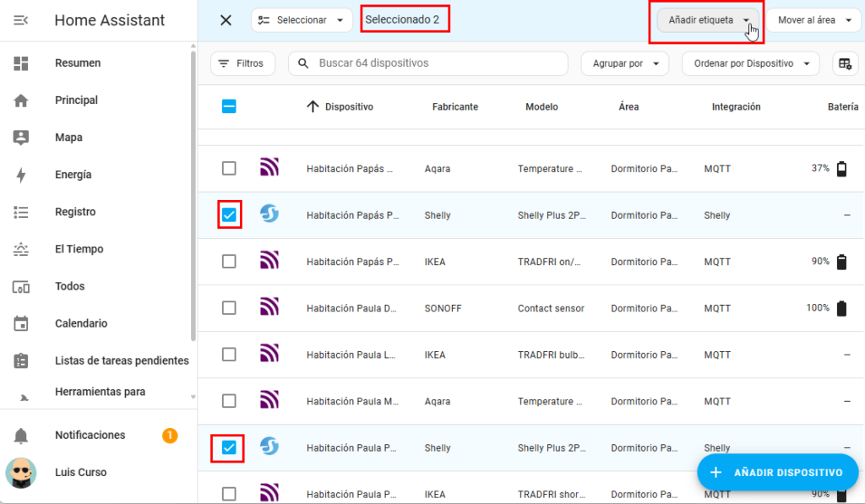Click the Añadir dispositivo button

776,473
